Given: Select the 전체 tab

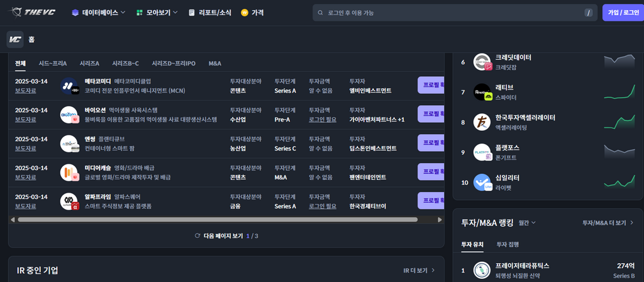Looking at the screenshot, I should tap(21, 64).
